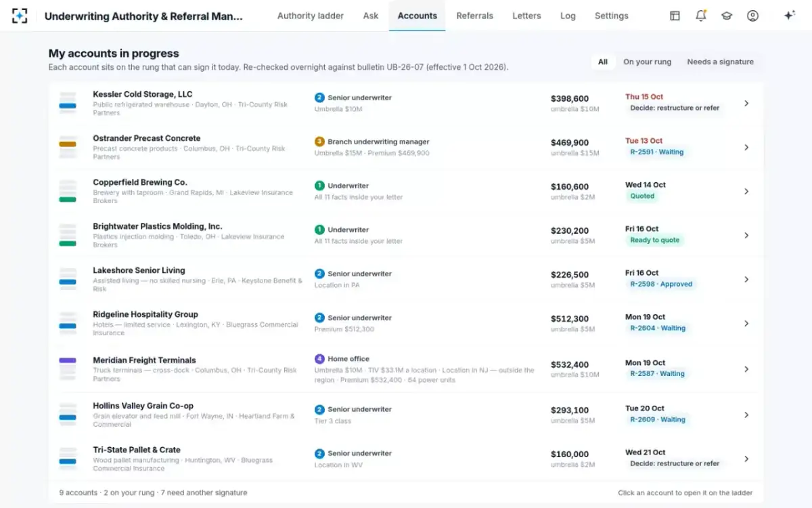The width and height of the screenshot is (812, 508).
Task: Launch the AI sparkle assistant
Action: coord(789,16)
